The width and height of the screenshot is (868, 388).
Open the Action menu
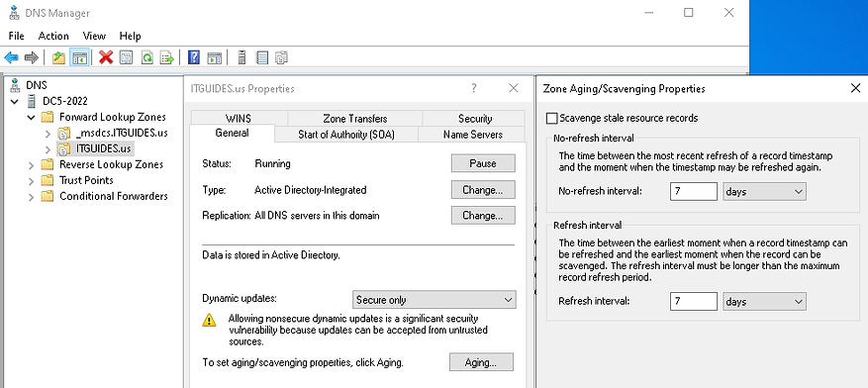[53, 36]
